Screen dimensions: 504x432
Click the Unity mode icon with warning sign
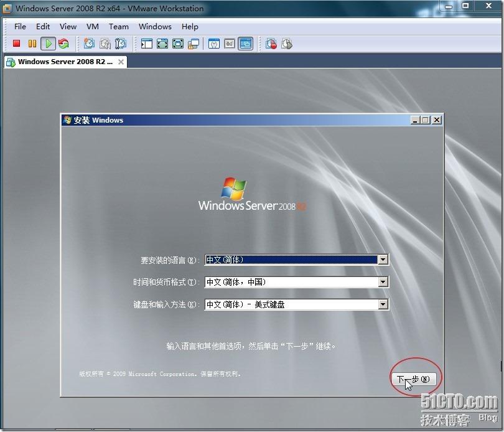(193, 44)
